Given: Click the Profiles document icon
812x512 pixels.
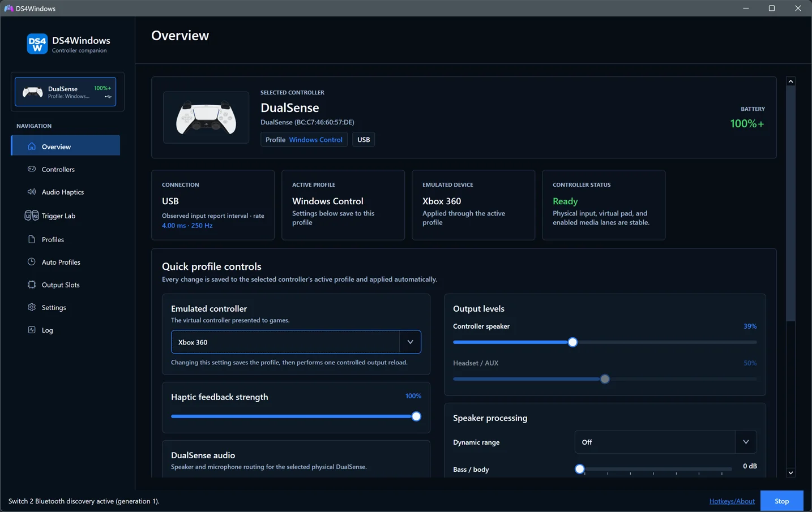Looking at the screenshot, I should (x=32, y=239).
